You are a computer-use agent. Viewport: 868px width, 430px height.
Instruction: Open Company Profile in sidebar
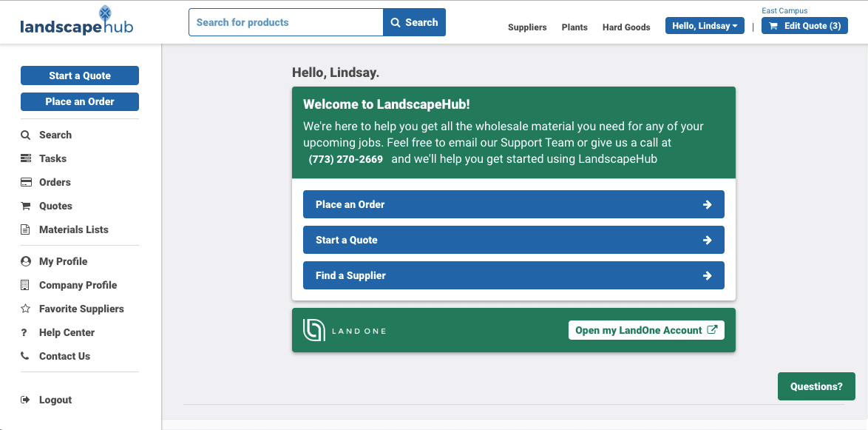78,286
